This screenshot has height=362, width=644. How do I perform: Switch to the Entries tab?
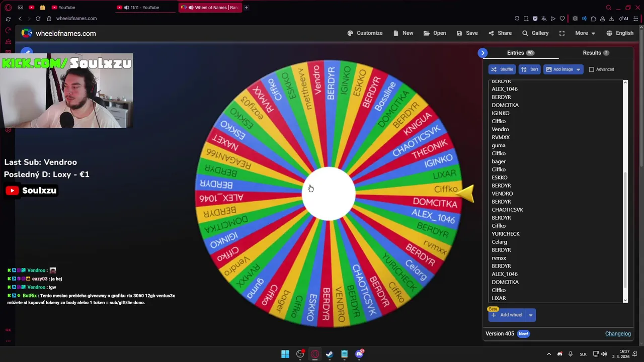tap(520, 53)
